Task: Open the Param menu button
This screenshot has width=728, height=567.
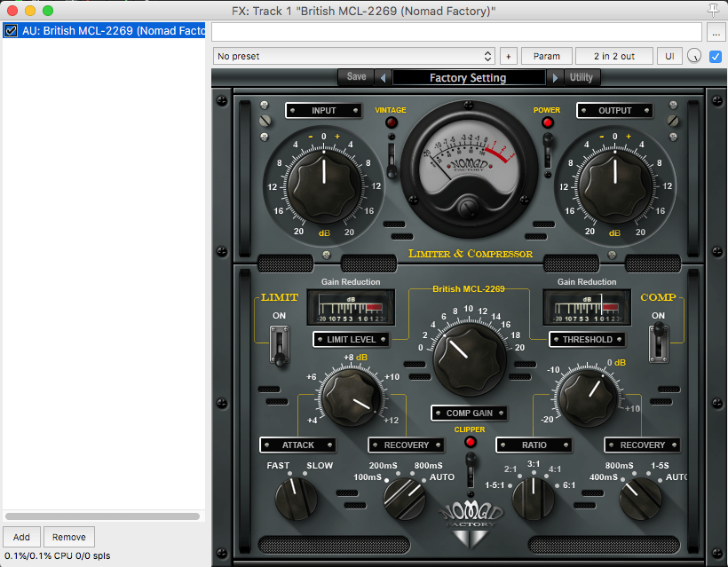Action: pos(547,56)
